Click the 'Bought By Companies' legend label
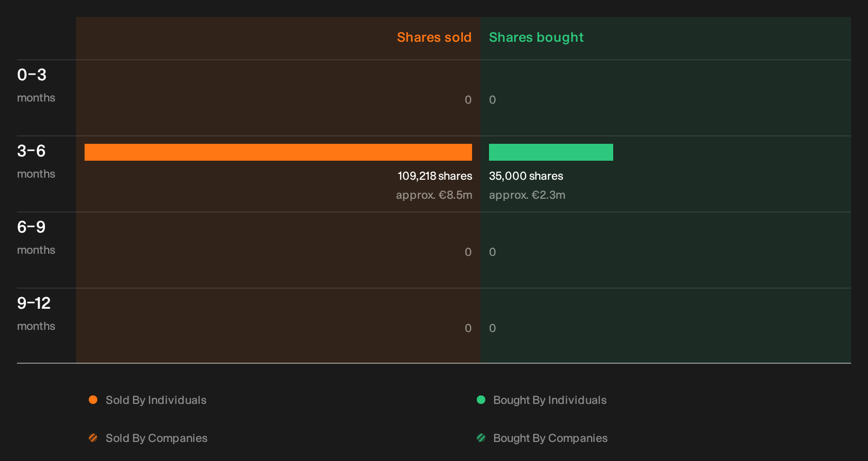Screen dimensions: 868x461 point(550,438)
